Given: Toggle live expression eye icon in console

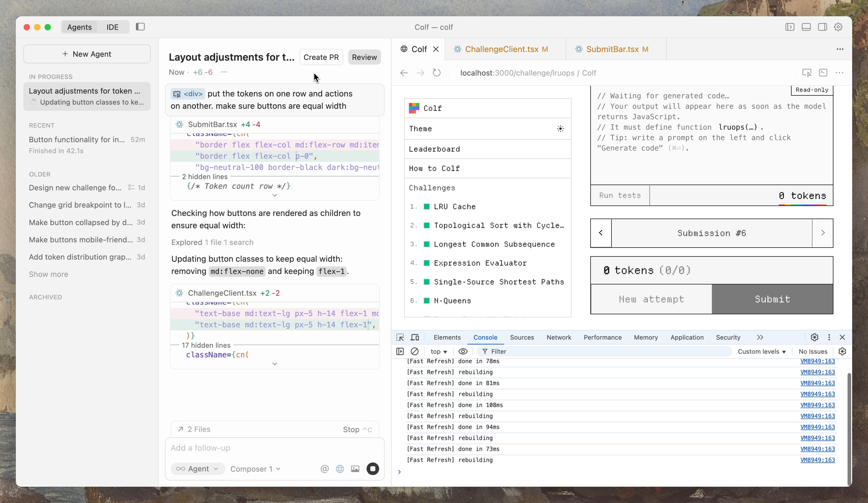Looking at the screenshot, I should pos(463,351).
